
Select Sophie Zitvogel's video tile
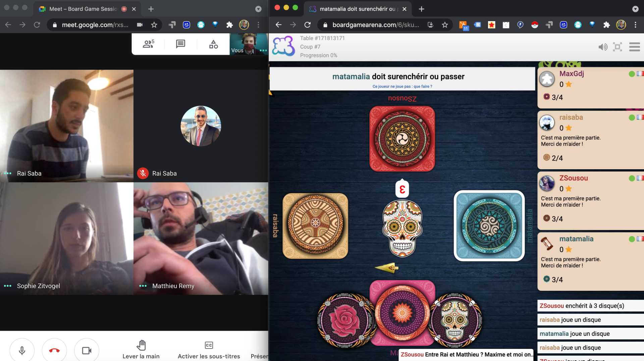(67, 238)
